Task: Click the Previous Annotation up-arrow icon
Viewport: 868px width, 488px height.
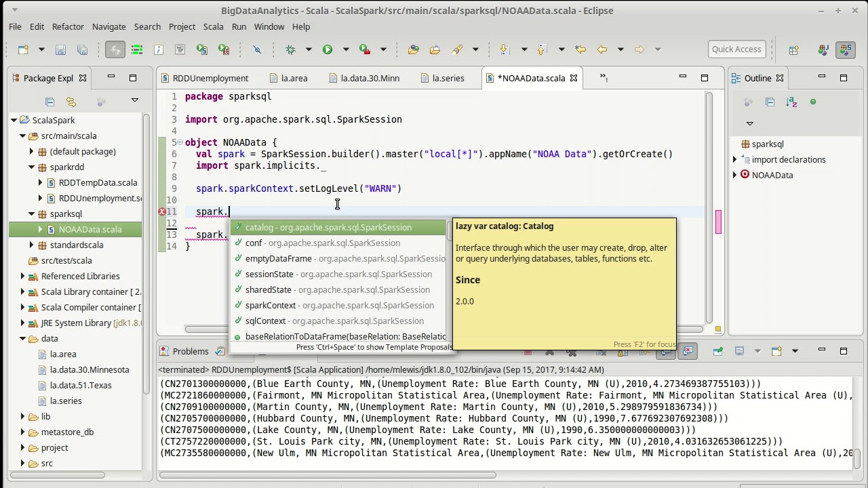Action: [x=542, y=49]
